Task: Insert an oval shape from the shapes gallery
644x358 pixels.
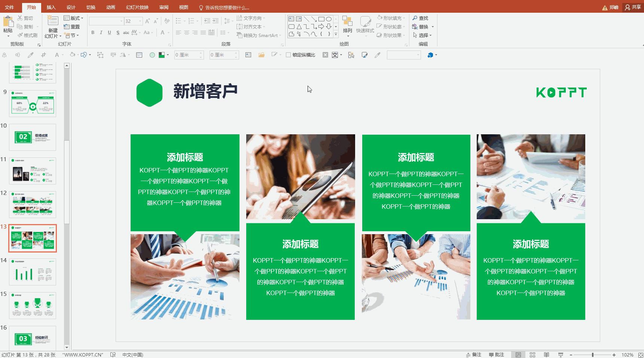Action: [x=329, y=18]
